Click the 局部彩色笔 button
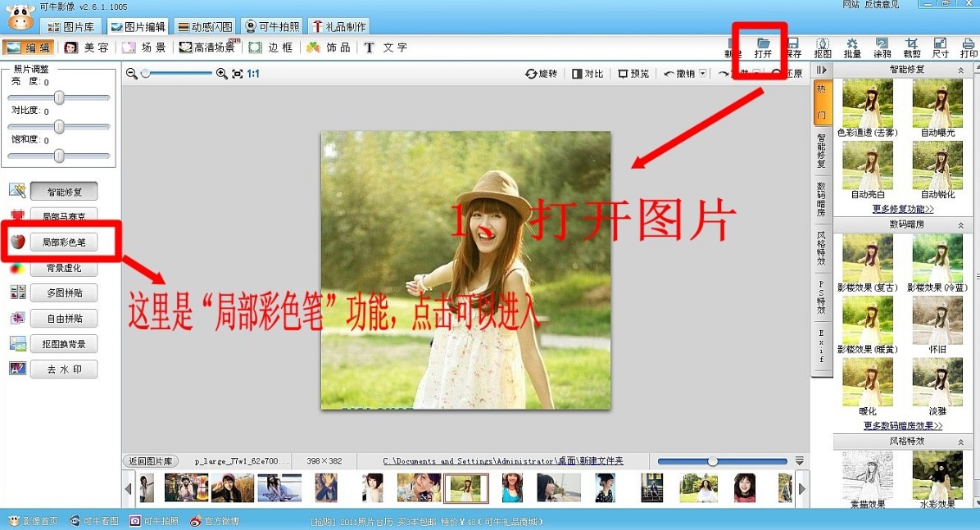The height and width of the screenshot is (530, 980). 64,242
